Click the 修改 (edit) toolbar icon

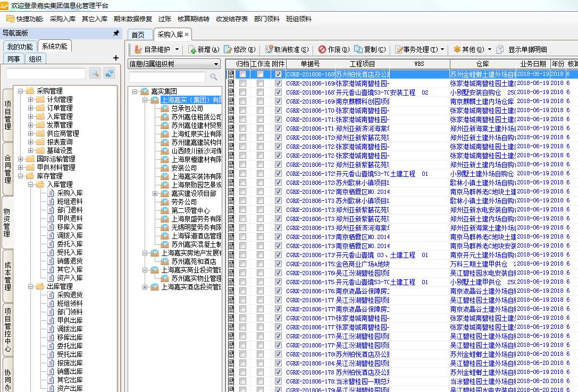pos(228,49)
